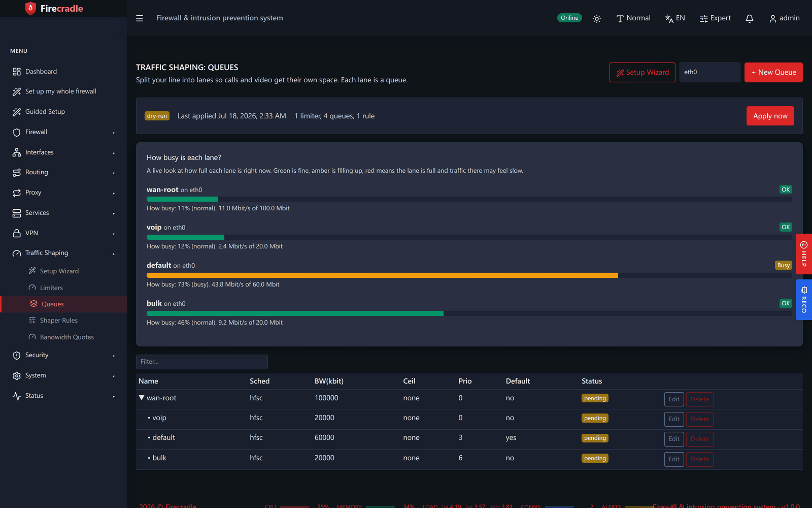Click the Proxy arrows icon
This screenshot has height=508, width=812.
17,193
